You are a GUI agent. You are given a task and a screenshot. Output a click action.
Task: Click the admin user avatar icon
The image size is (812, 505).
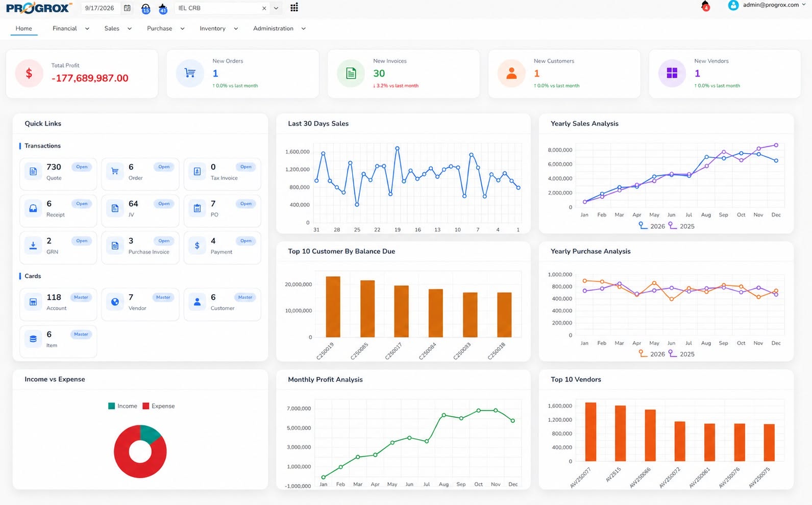pyautogui.click(x=733, y=5)
